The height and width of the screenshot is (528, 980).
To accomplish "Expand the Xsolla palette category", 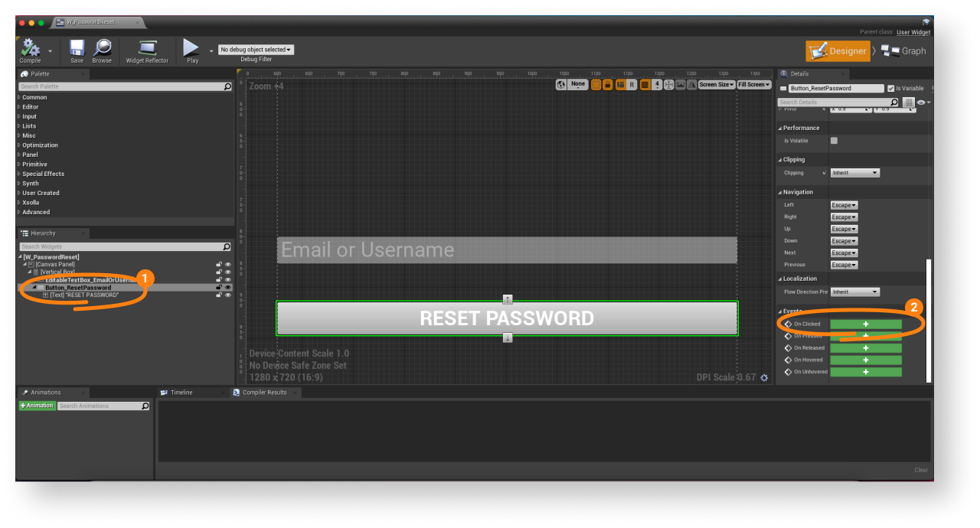I will point(31,203).
